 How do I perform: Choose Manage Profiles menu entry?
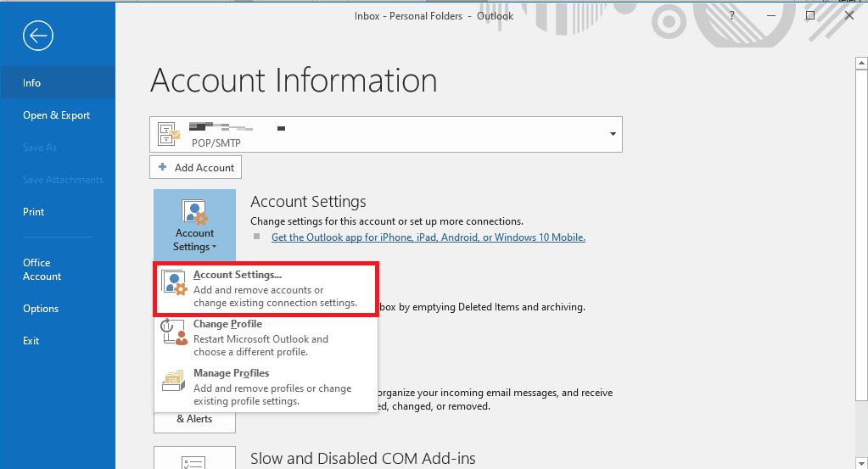[266, 387]
